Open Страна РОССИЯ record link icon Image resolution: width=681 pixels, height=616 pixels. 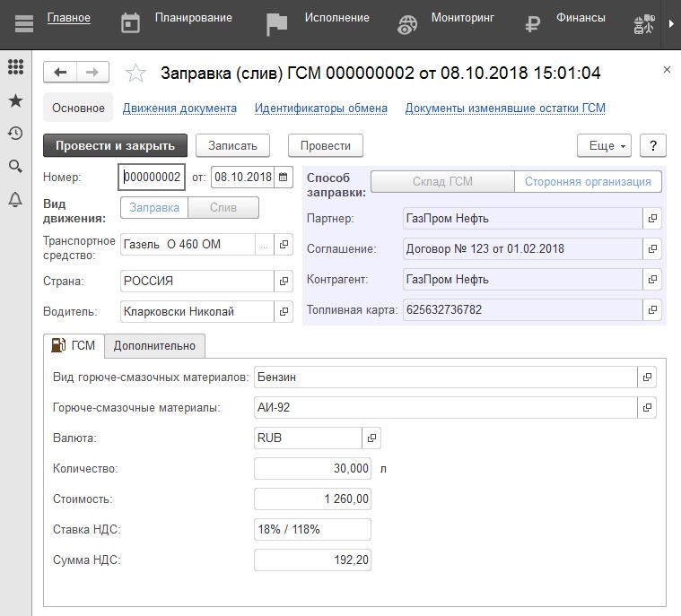pos(284,282)
